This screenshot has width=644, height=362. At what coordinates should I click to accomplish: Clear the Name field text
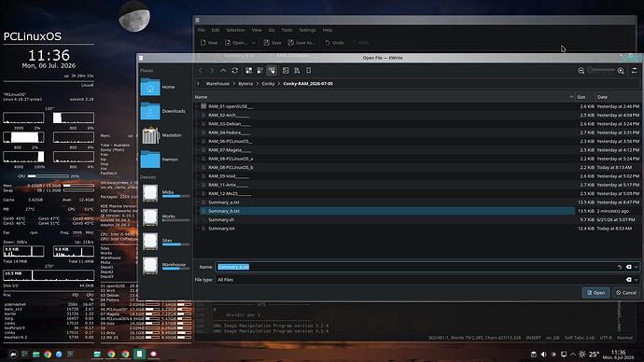point(629,267)
